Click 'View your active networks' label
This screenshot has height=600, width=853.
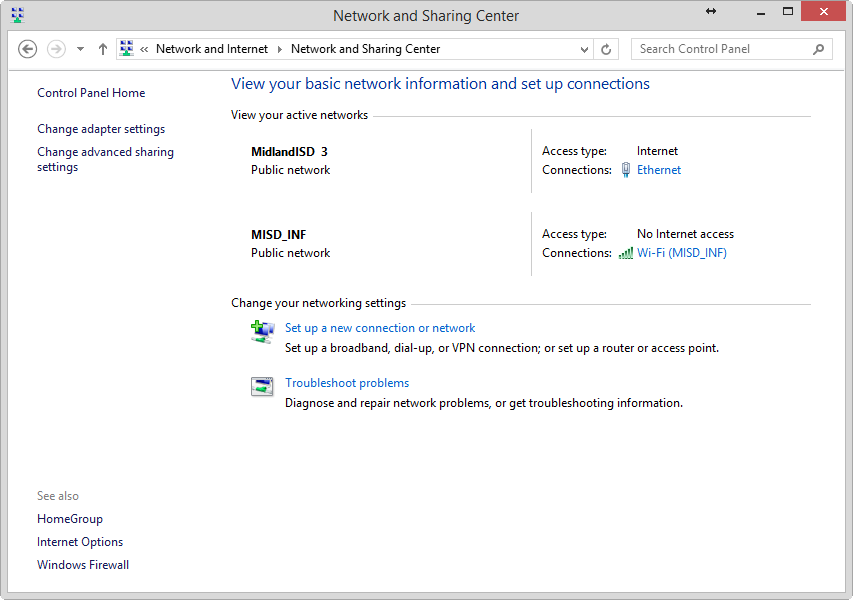tap(299, 115)
